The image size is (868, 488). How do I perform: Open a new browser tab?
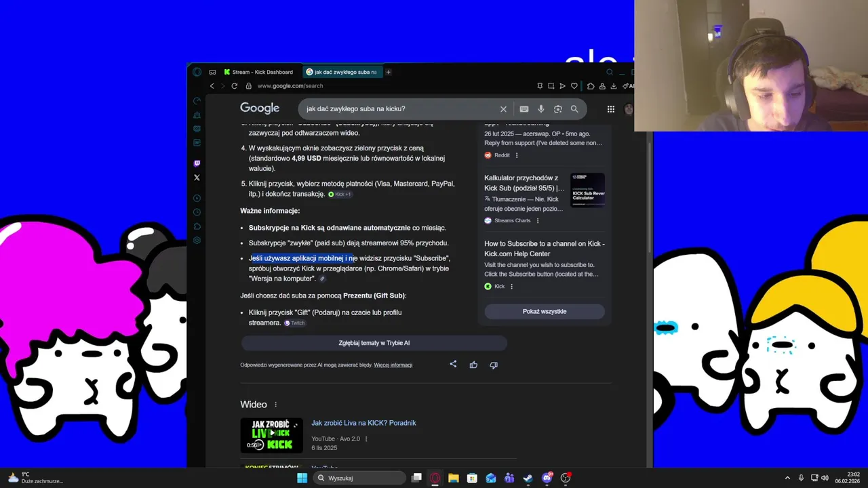pyautogui.click(x=389, y=72)
